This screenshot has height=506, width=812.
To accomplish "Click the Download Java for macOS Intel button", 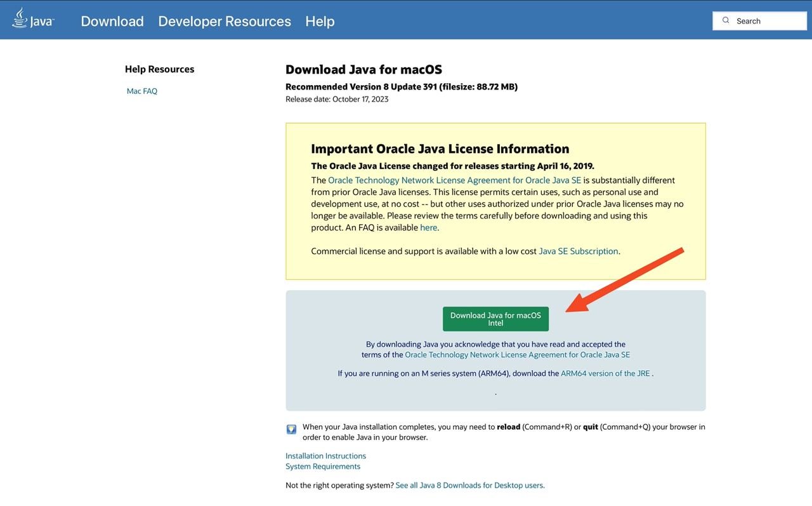I will click(x=495, y=319).
